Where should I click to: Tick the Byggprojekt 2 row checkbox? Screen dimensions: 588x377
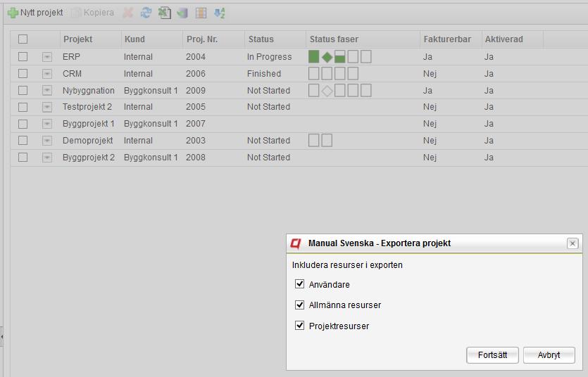tap(23, 158)
